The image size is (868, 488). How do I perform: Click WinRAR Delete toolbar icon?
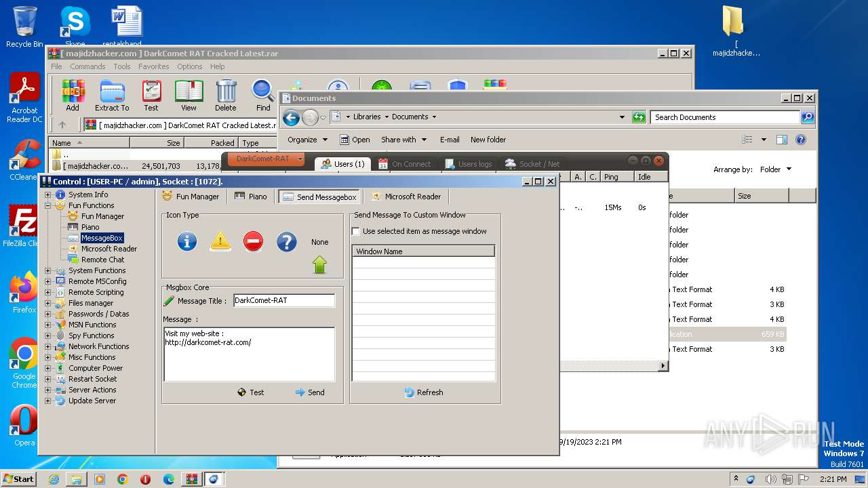pos(226,96)
